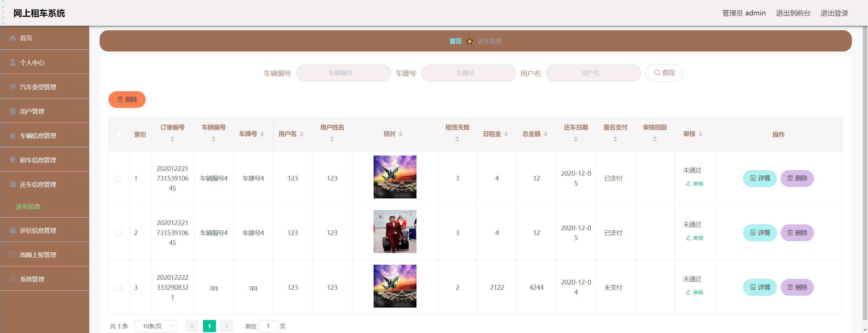Check the checkbox for row 1
Viewport: 868px width, 333px height.
coord(118,179)
